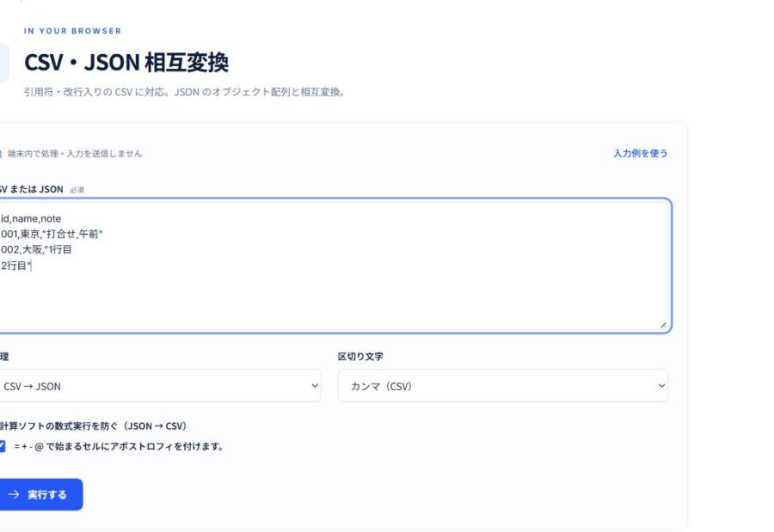
Task: Click the line 2行目" in text area
Action: click(x=15, y=266)
